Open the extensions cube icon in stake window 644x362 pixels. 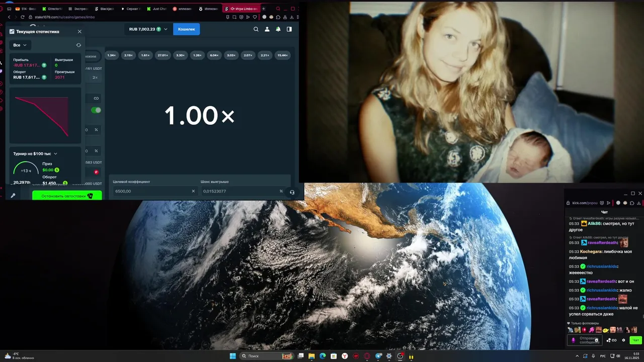(x=278, y=17)
